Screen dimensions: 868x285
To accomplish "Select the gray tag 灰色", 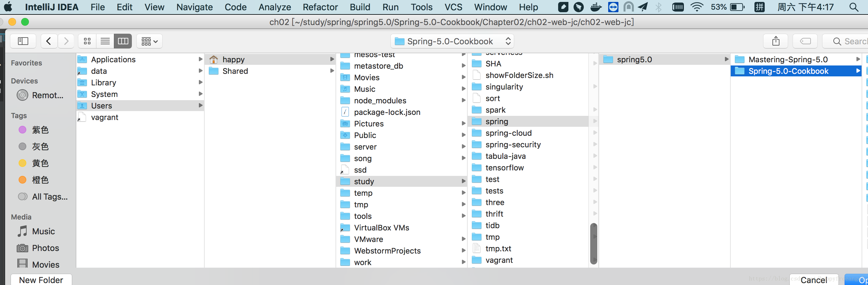I will (x=34, y=146).
